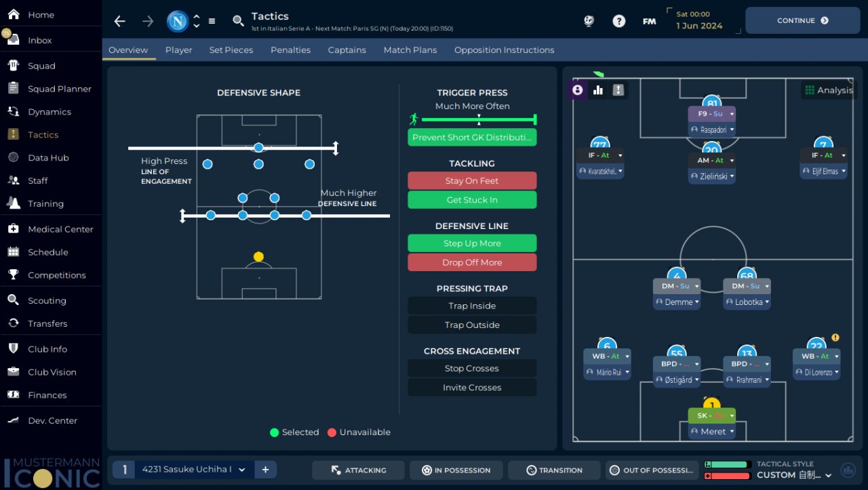This screenshot has height=490, width=868.
Task: Expand the 4231 Sasuke Uchiha tactic dropdown
Action: pyautogui.click(x=241, y=470)
